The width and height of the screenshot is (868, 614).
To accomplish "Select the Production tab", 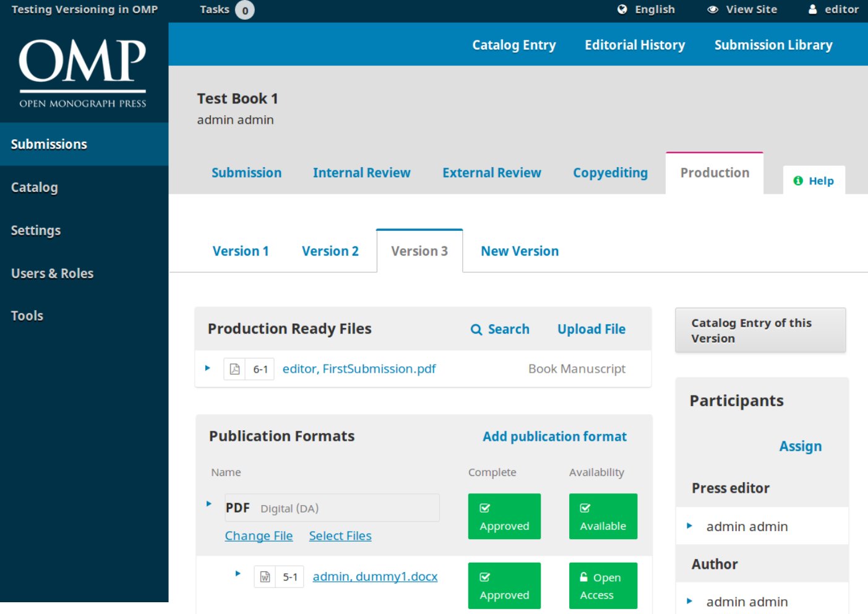I will pos(715,173).
